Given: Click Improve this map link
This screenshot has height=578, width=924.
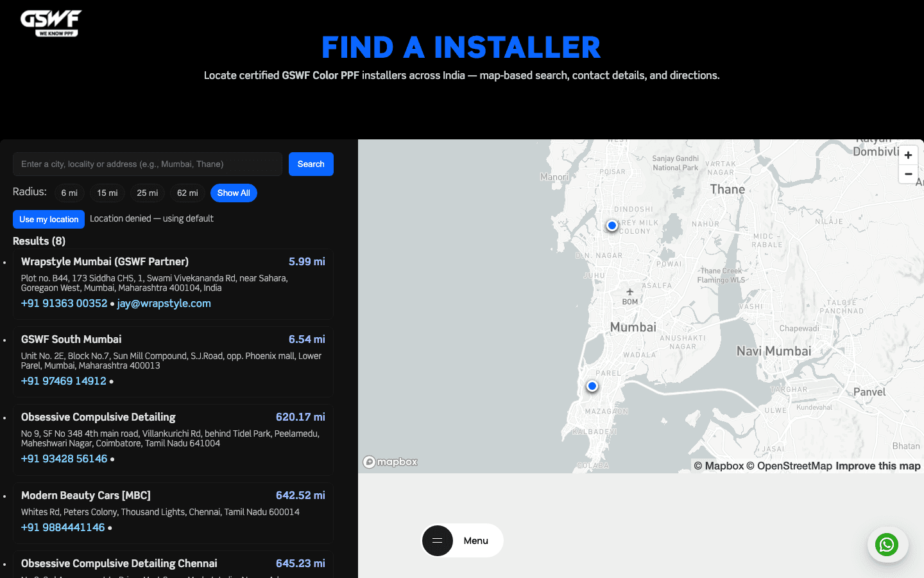Looking at the screenshot, I should coord(878,466).
